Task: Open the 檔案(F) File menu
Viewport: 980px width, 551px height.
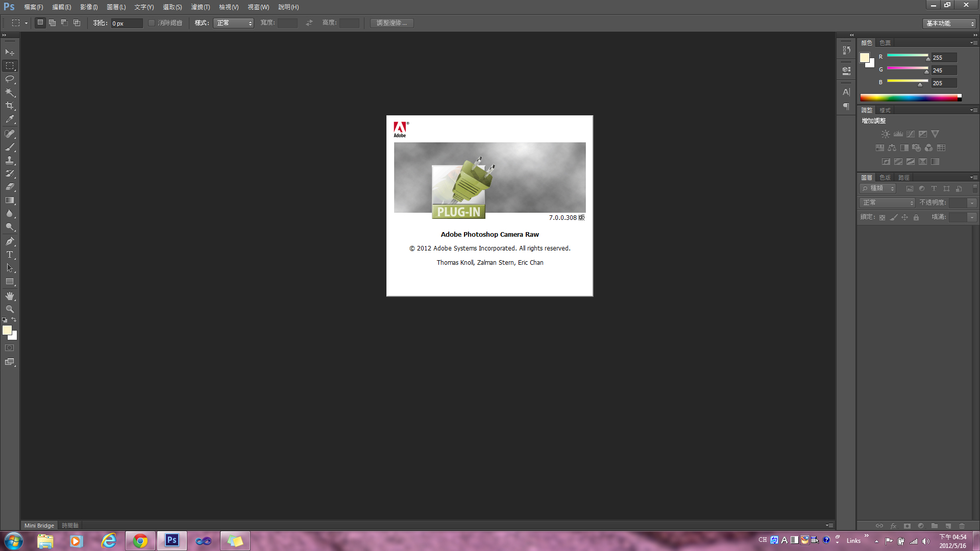Action: coord(34,7)
